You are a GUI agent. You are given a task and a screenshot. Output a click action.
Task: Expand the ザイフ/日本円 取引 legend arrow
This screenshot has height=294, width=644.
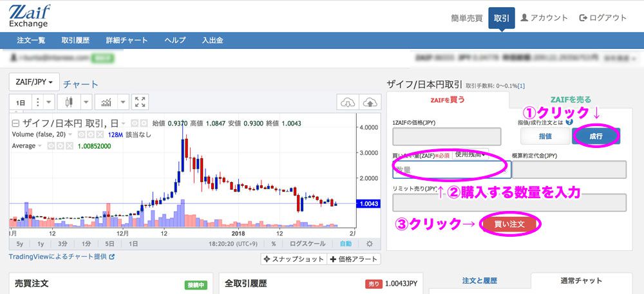(124, 123)
